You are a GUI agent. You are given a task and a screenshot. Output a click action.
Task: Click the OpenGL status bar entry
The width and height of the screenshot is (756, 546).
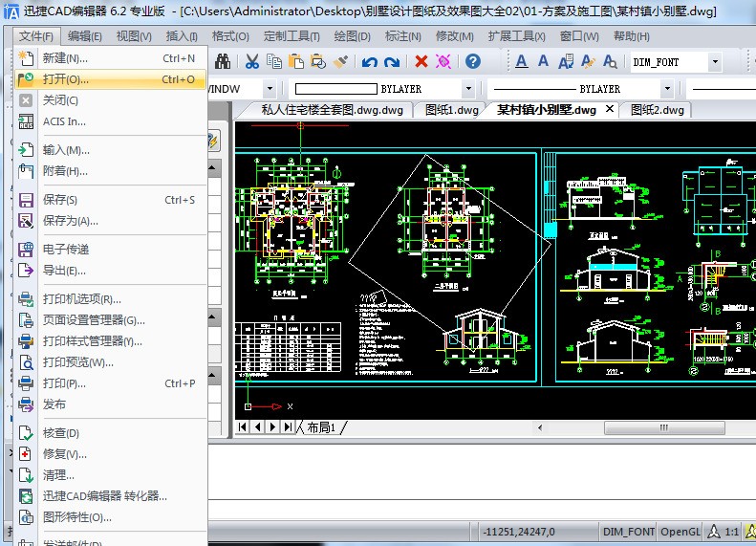680,532
